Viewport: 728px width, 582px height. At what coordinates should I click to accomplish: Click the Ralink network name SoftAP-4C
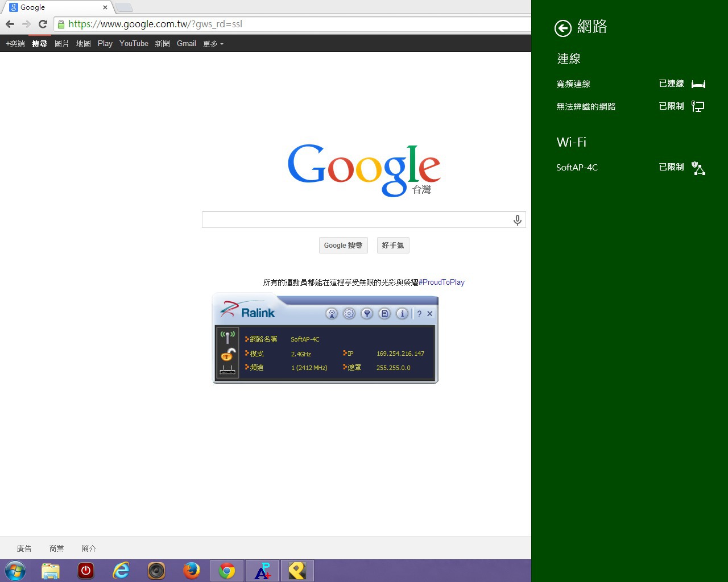(x=305, y=339)
